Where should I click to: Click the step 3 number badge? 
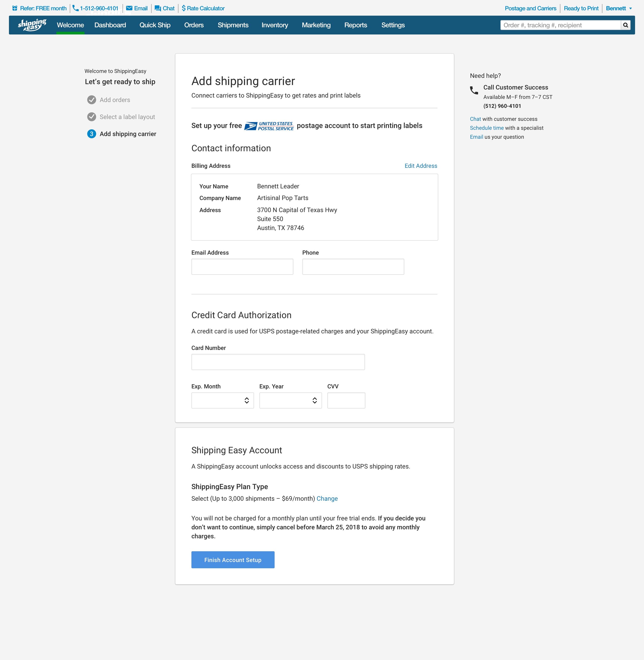tap(92, 134)
